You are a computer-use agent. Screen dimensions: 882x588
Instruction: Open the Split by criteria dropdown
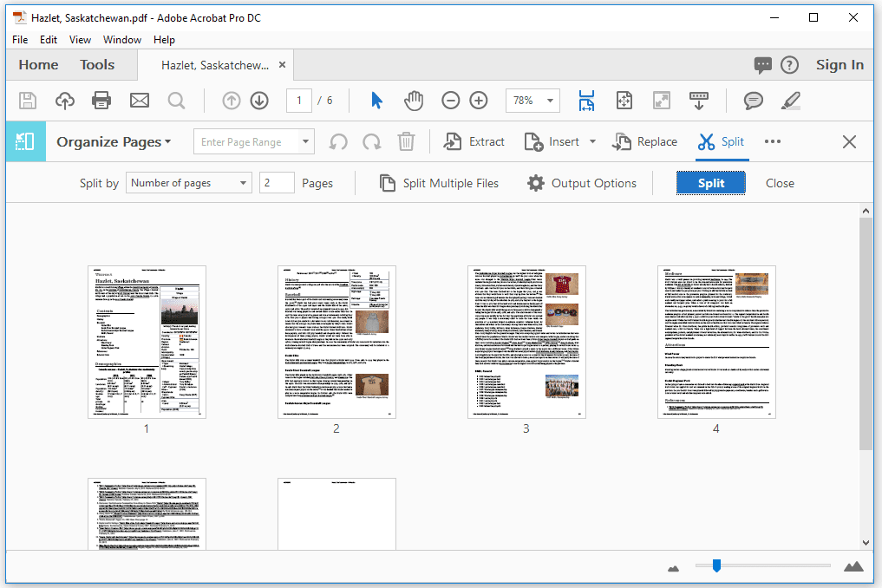point(188,183)
